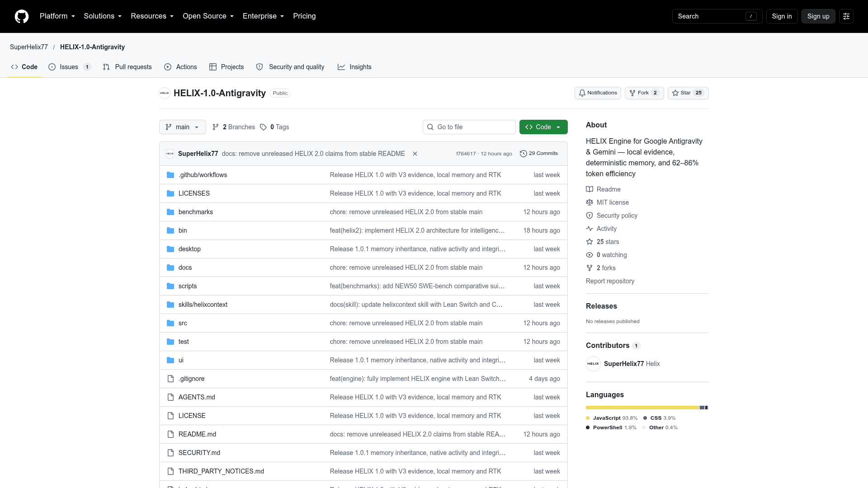Click the folder icon for benchmarks
The image size is (868, 488).
click(170, 212)
